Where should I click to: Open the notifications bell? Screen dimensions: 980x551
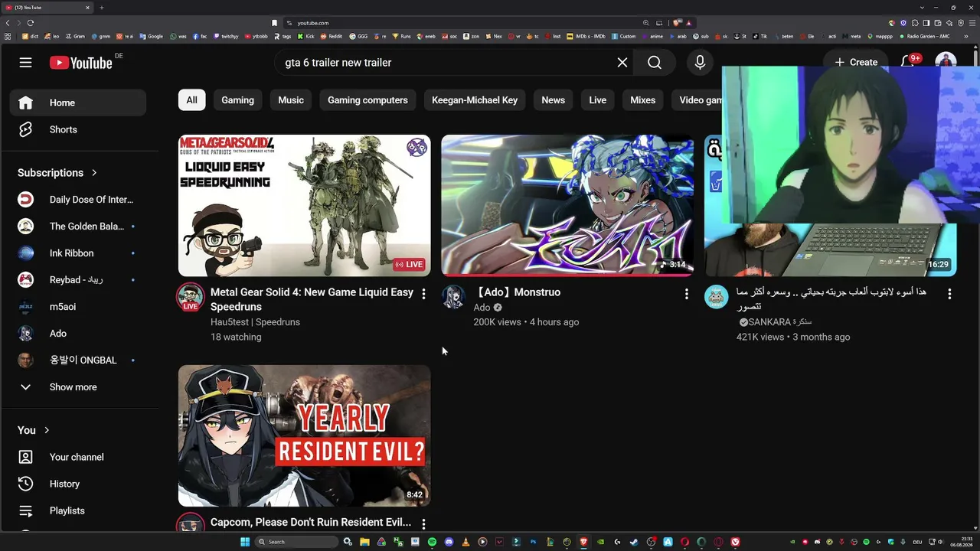pyautogui.click(x=908, y=62)
